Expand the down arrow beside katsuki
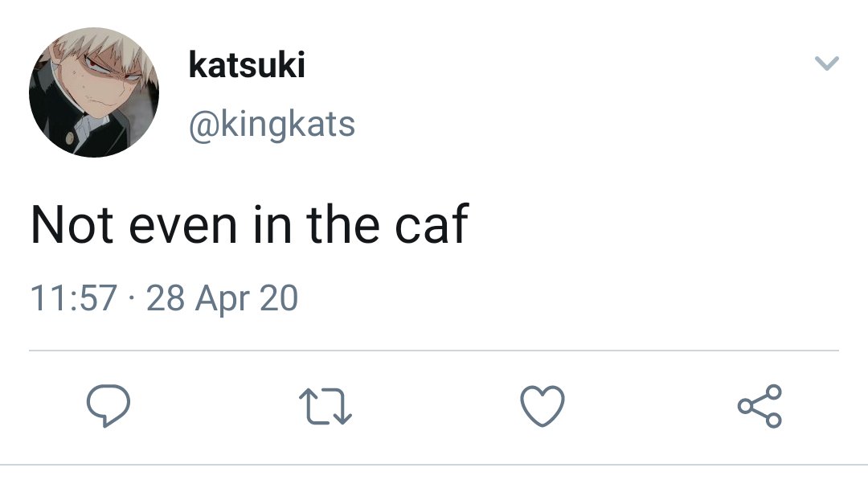The height and width of the screenshot is (480, 868). tap(827, 63)
